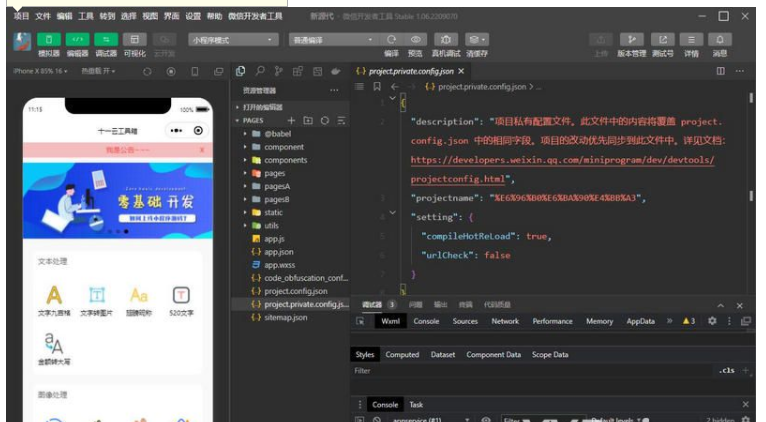Toggle the debugger panel button (调试器)
Screen dimensions: 766x422
[105, 39]
